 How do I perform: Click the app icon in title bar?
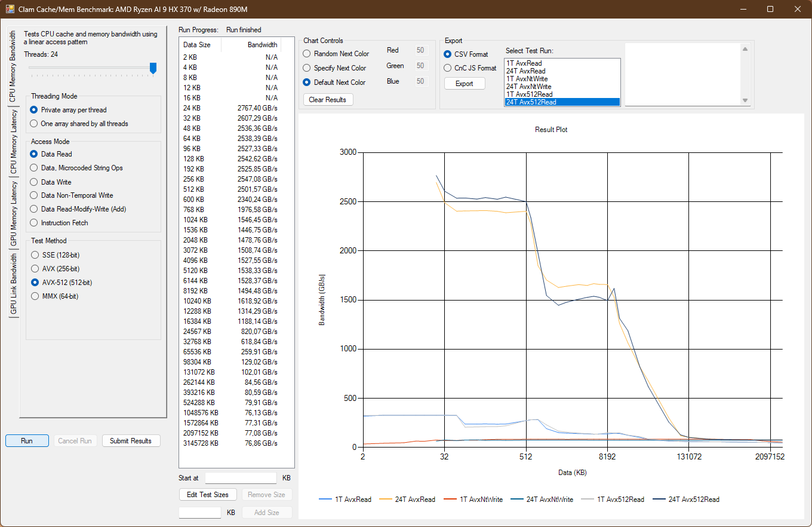click(x=10, y=9)
